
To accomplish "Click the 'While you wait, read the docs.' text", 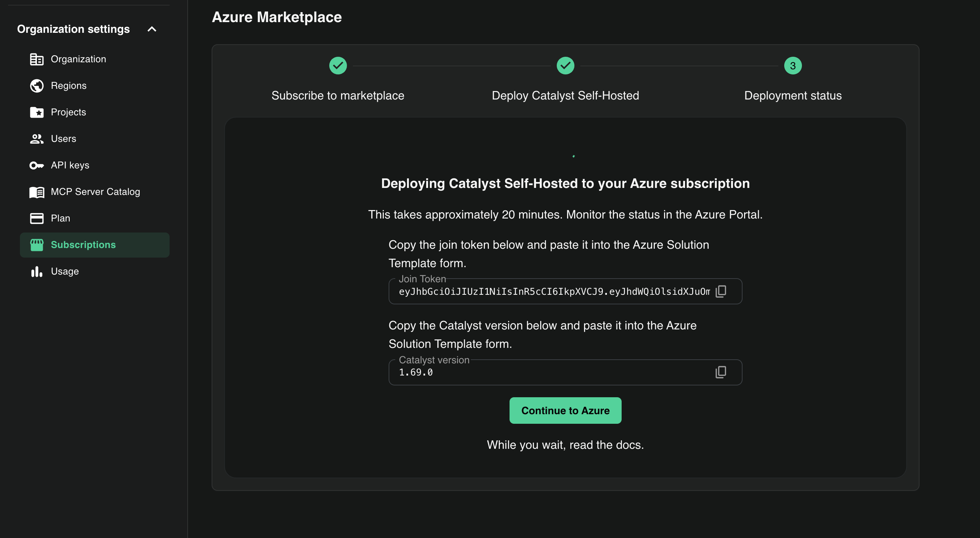I will point(565,445).
